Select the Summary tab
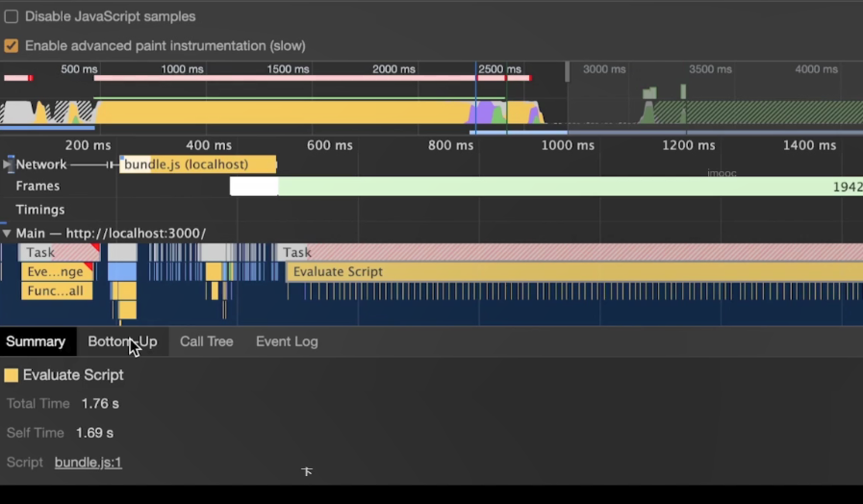 (36, 341)
